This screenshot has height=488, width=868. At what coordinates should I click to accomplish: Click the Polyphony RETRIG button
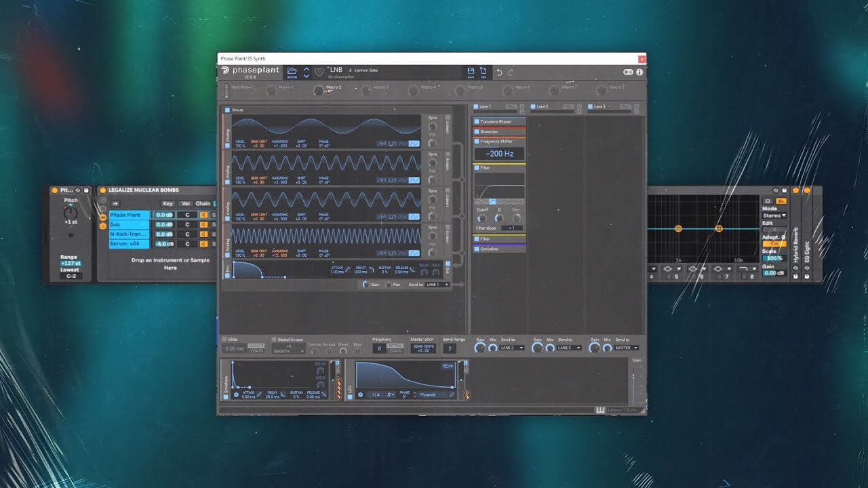[395, 346]
